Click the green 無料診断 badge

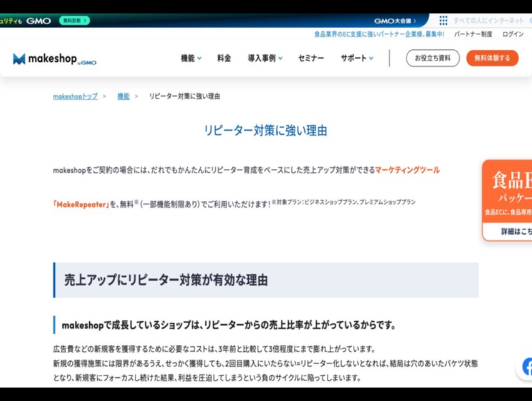click(74, 21)
